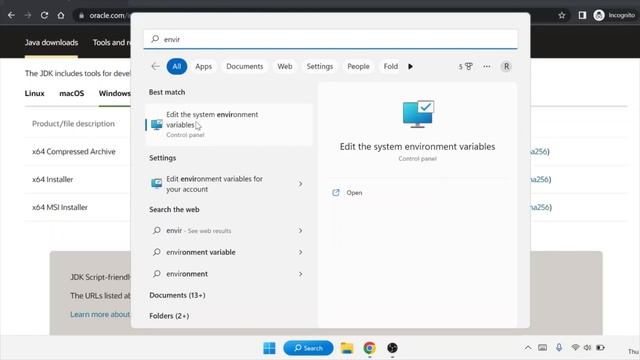Click the Learn more about link
The image size is (640, 360).
click(100, 314)
